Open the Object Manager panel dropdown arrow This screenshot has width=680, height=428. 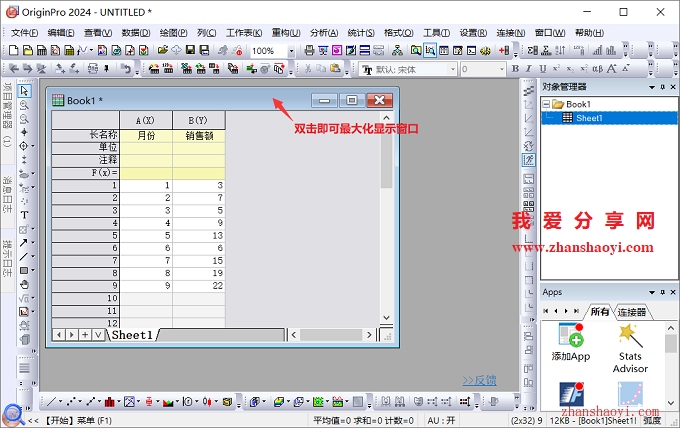(652, 87)
